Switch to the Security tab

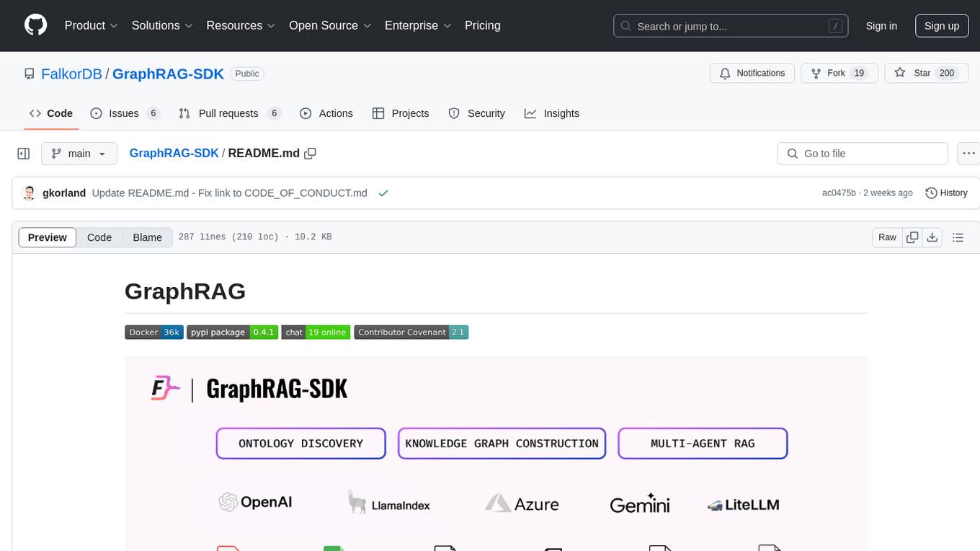tap(476, 113)
